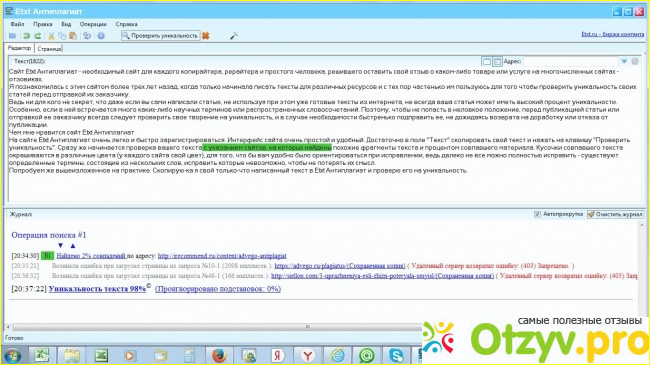The width and height of the screenshot is (650, 365).
Task: Click the copy icon in toolbar
Action: coord(62,36)
